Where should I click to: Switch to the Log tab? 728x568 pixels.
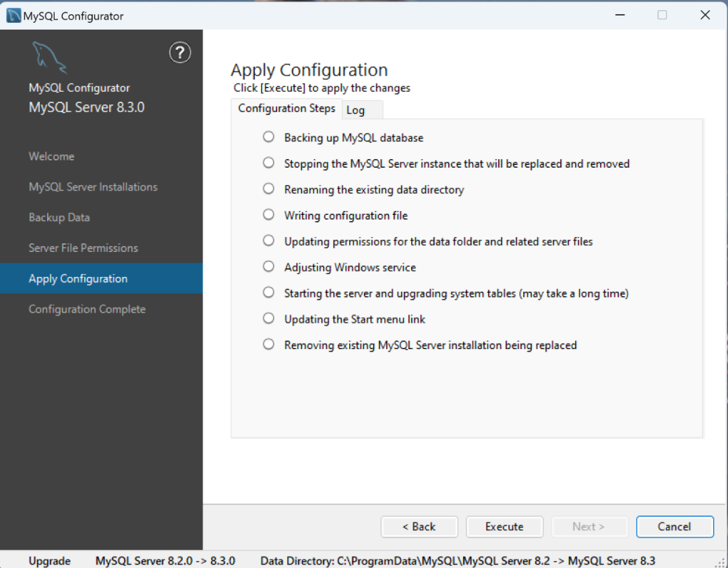(x=363, y=110)
